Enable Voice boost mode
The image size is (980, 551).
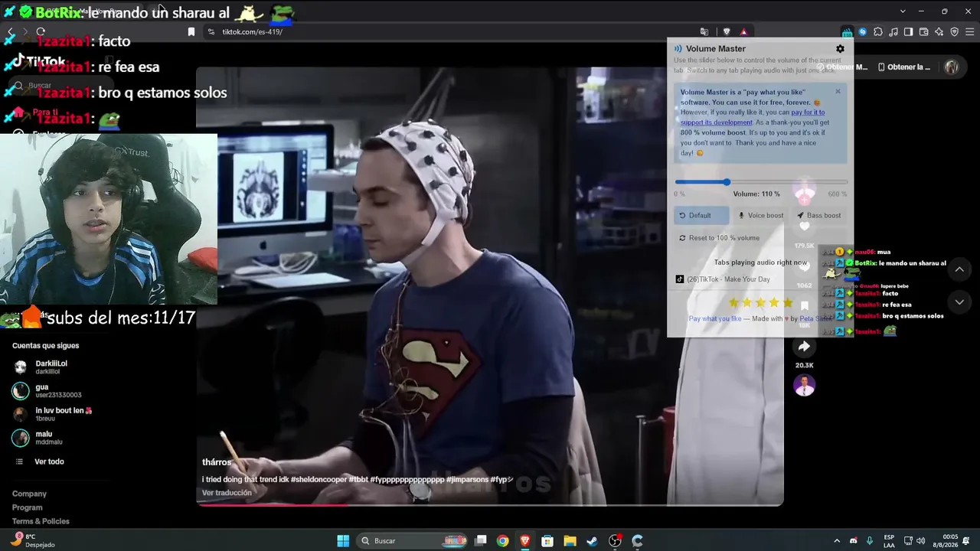pyautogui.click(x=760, y=215)
